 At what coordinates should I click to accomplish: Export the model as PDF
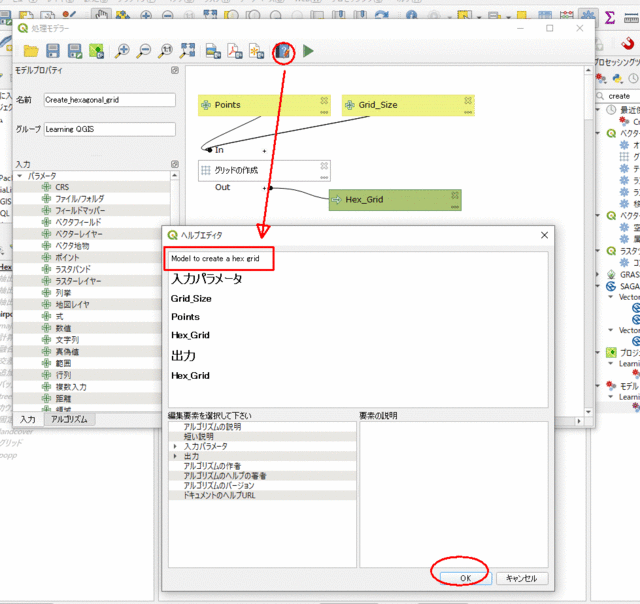click(x=235, y=51)
